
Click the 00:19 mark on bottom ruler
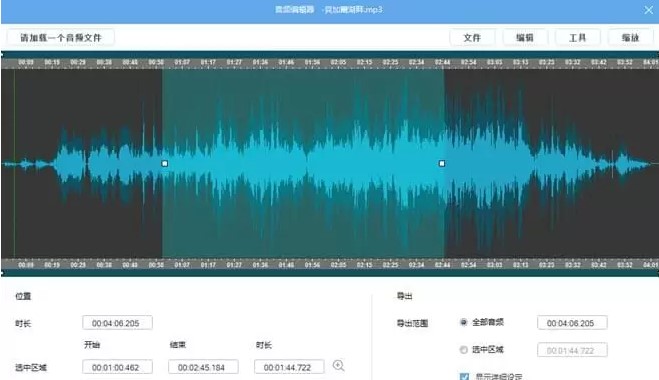click(x=52, y=265)
